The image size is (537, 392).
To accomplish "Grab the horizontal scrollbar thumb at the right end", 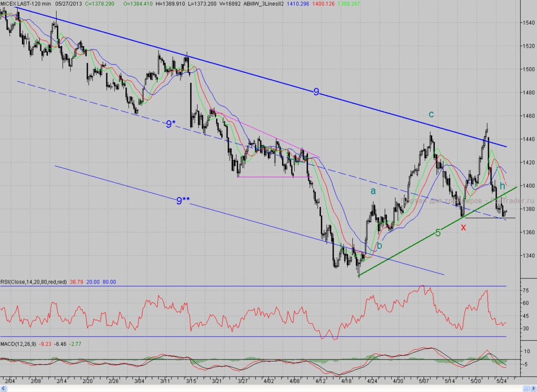I will [525, 388].
